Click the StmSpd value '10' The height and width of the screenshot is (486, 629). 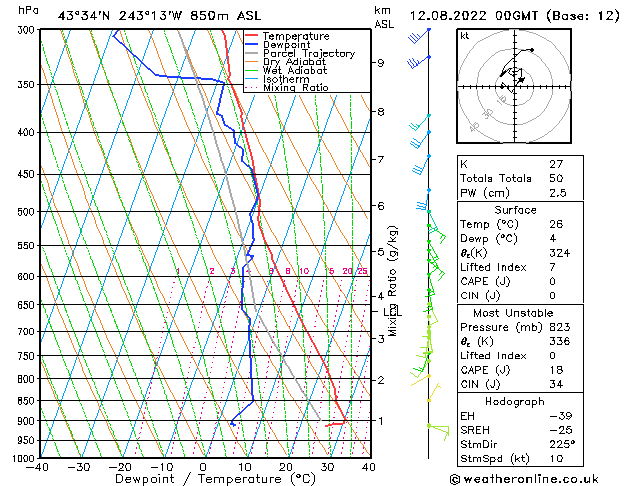[x=556, y=459]
